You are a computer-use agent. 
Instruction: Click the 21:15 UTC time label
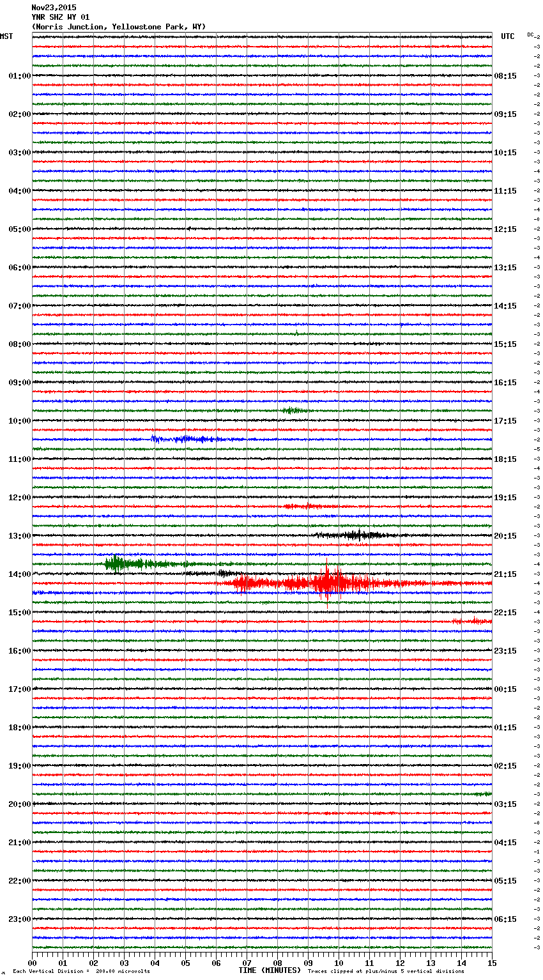505,574
